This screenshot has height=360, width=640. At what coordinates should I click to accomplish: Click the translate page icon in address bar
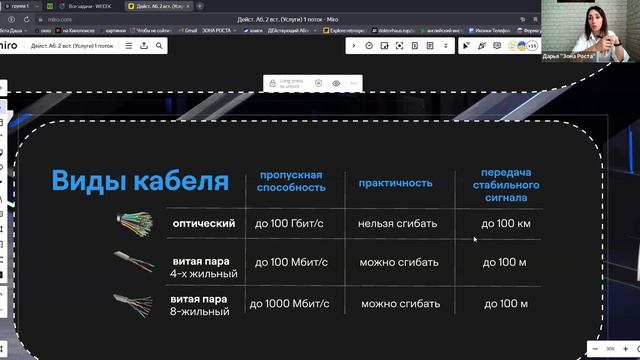[523, 19]
